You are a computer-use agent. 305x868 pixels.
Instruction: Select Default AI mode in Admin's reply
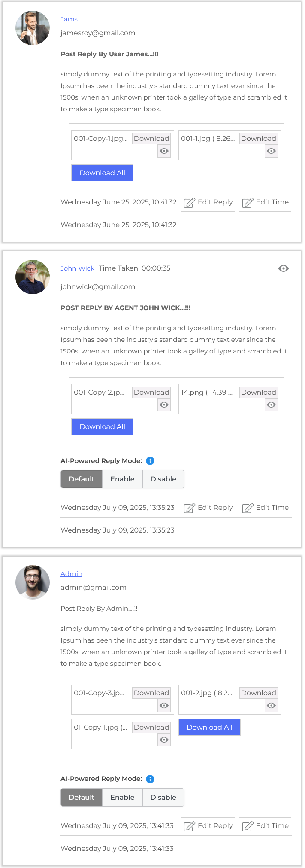tap(82, 798)
